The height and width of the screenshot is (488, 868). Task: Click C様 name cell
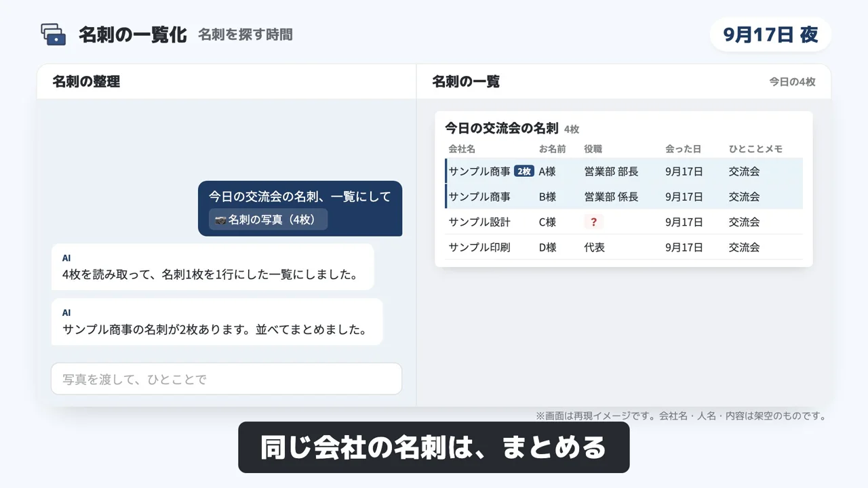tap(547, 222)
